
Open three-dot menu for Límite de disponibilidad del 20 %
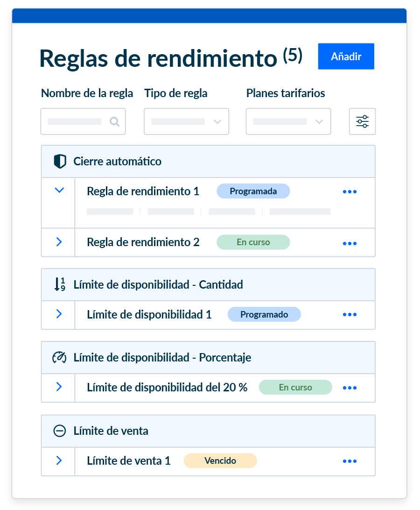click(x=350, y=388)
